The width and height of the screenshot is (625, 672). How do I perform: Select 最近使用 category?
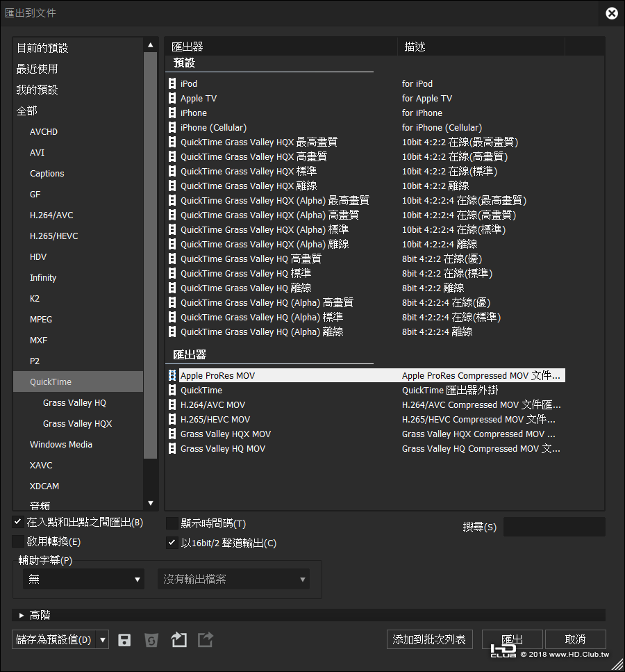tap(78, 69)
